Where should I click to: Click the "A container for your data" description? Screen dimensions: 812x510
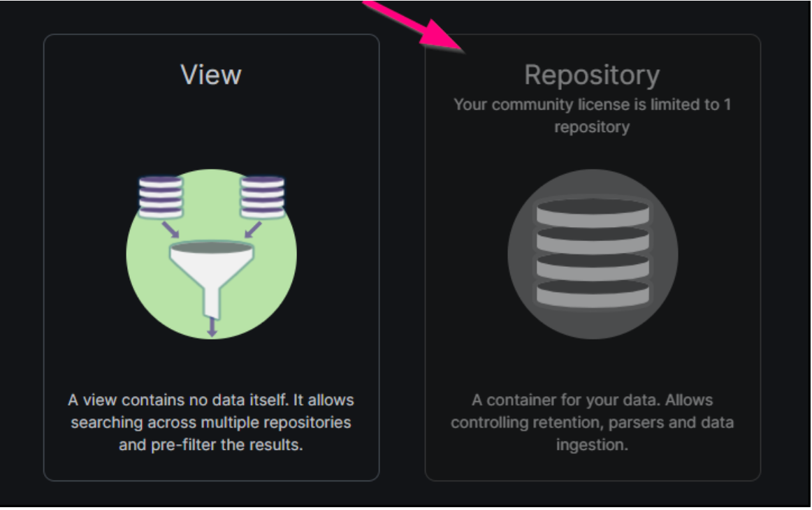pyautogui.click(x=592, y=422)
